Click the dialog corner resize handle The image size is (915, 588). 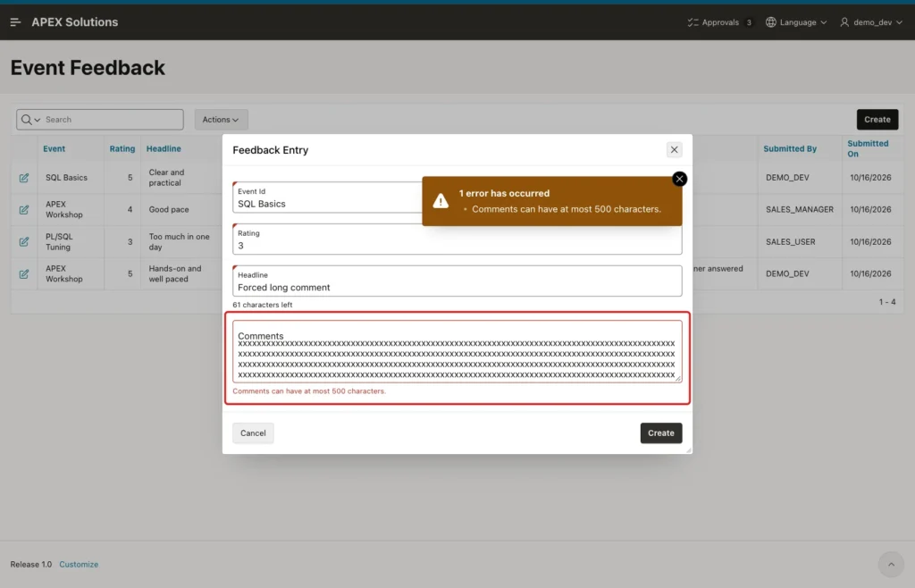pyautogui.click(x=689, y=449)
